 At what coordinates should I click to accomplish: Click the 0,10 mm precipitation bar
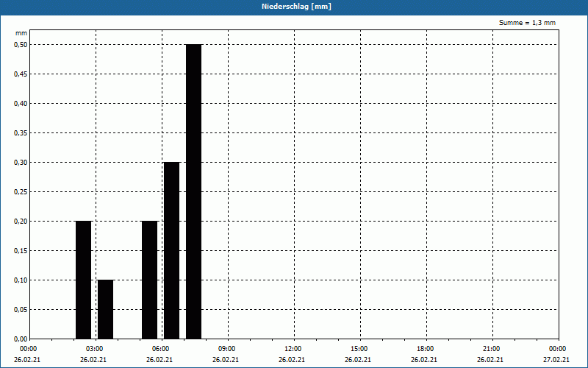[105, 309]
